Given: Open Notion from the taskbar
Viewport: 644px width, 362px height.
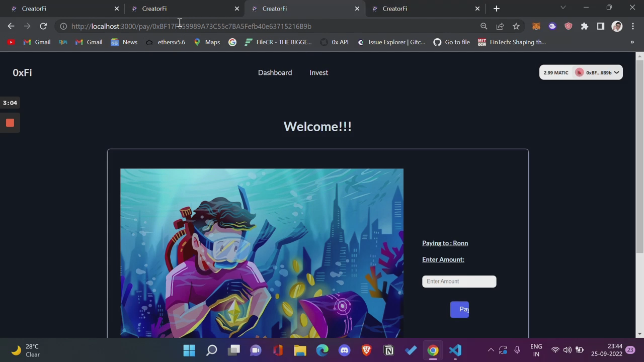Looking at the screenshot, I should [x=389, y=350].
